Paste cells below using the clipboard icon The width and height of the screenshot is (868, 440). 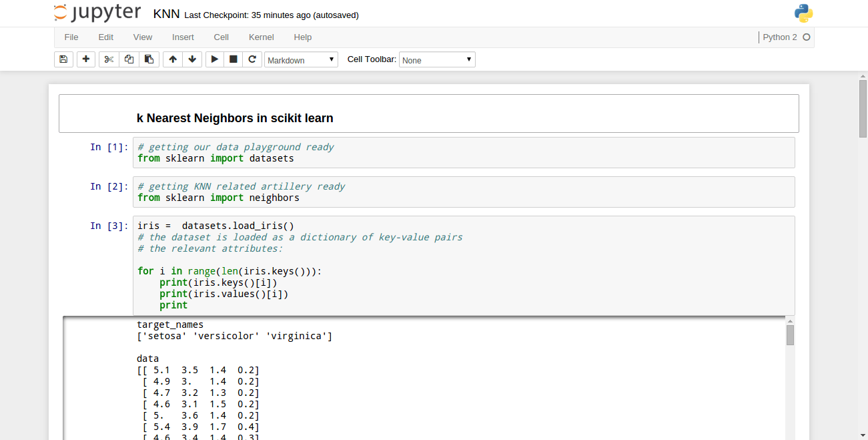tap(149, 59)
